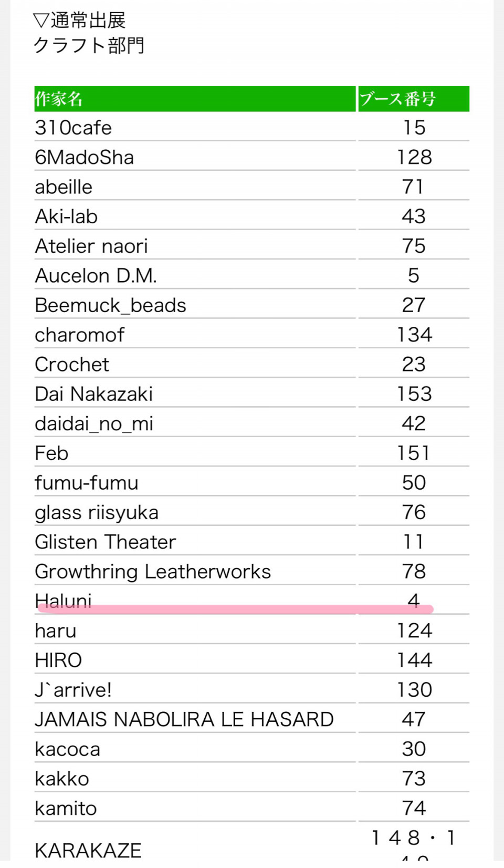Select the fumu-fumu artist name
504x868 pixels.
coord(87,483)
